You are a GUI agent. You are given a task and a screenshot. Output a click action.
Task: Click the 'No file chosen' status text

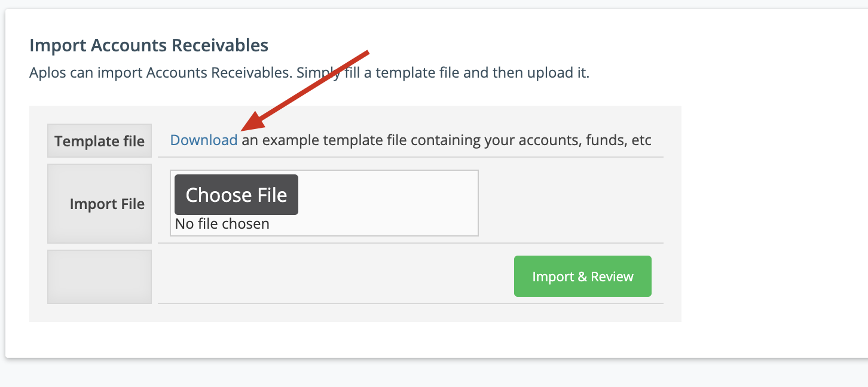tap(222, 224)
